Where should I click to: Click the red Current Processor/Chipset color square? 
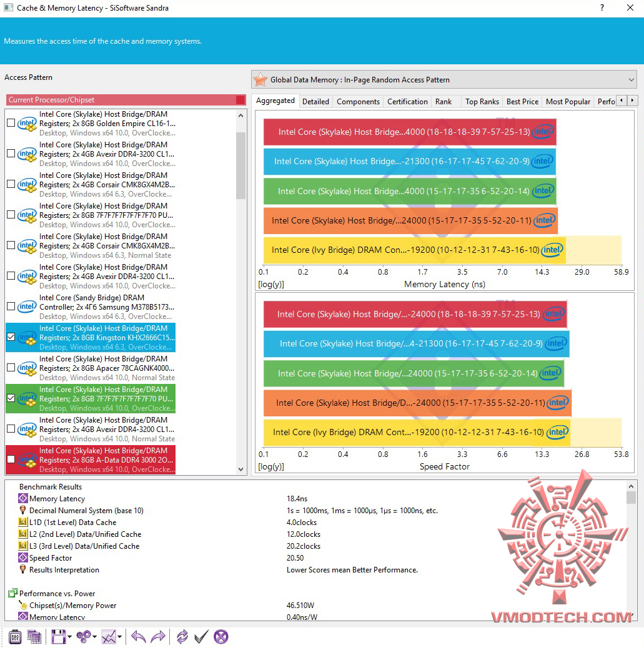[x=240, y=100]
